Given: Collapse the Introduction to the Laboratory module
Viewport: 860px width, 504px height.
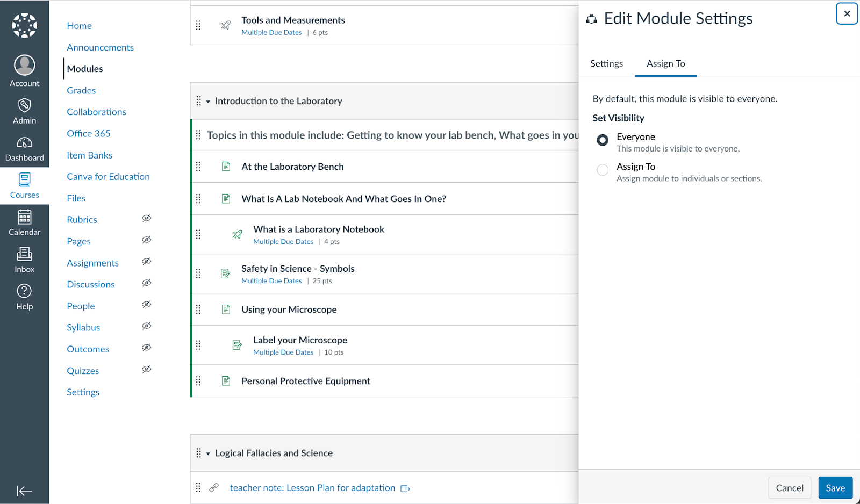Looking at the screenshot, I should tap(208, 102).
